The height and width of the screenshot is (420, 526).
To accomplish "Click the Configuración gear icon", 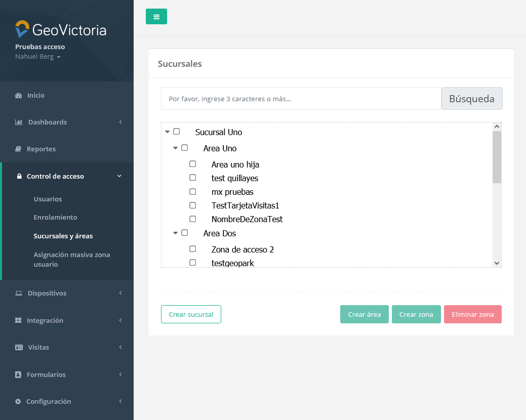I will (18, 402).
